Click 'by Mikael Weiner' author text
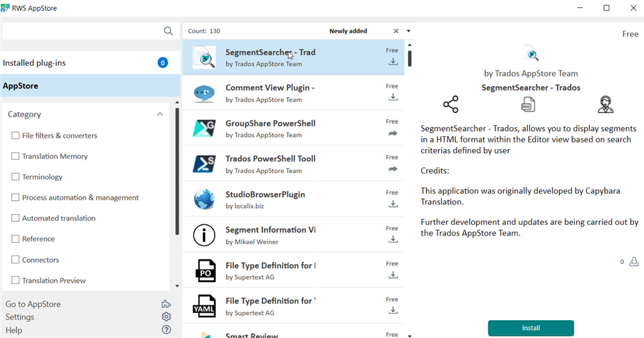Image resolution: width=644 pixels, height=338 pixels. point(252,242)
